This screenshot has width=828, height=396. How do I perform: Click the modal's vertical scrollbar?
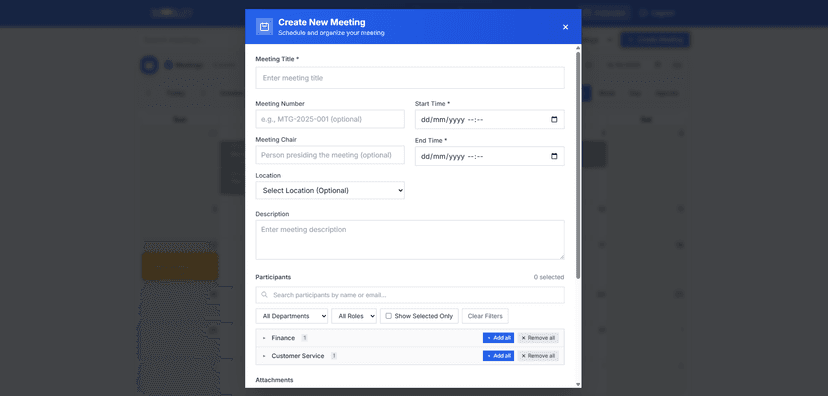[578, 165]
